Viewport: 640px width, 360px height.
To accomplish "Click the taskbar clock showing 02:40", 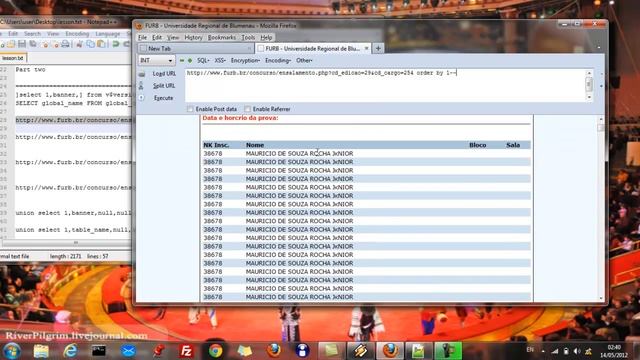I will (x=613, y=351).
